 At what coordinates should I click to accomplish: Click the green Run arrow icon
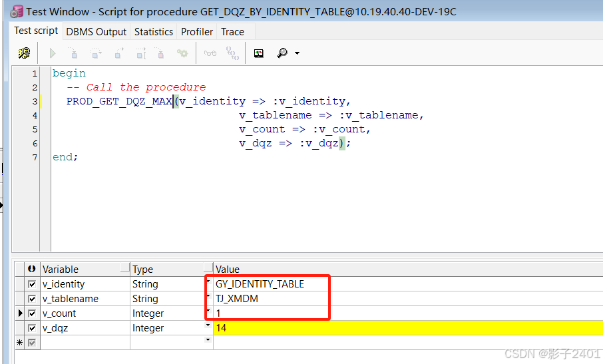click(x=53, y=53)
